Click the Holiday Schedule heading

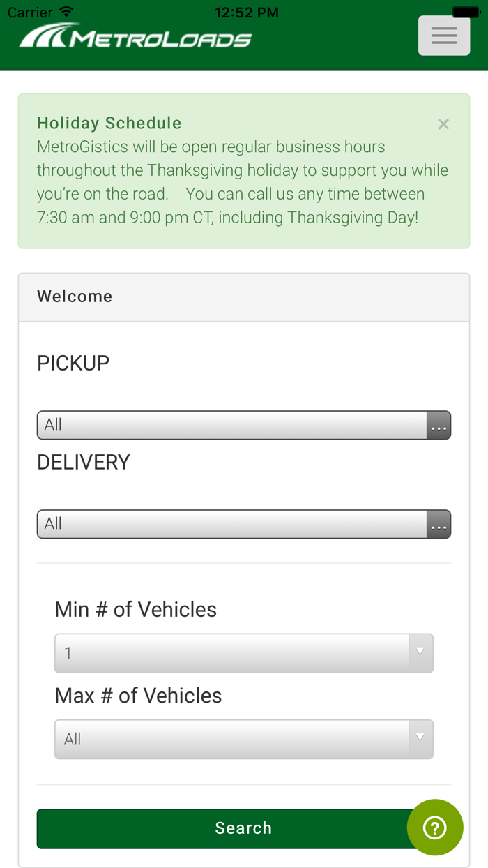(109, 123)
